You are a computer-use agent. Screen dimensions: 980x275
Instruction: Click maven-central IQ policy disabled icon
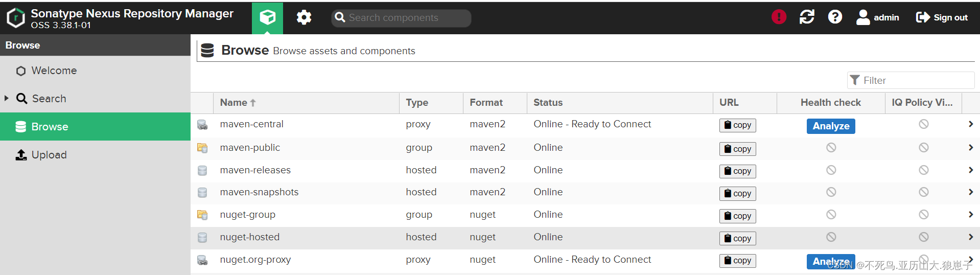pos(923,124)
